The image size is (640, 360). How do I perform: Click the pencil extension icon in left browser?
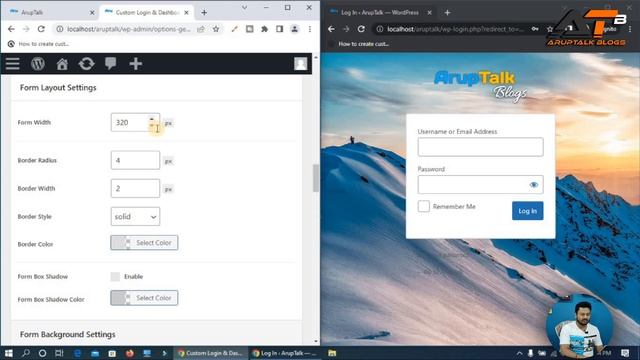pyautogui.click(x=234, y=29)
